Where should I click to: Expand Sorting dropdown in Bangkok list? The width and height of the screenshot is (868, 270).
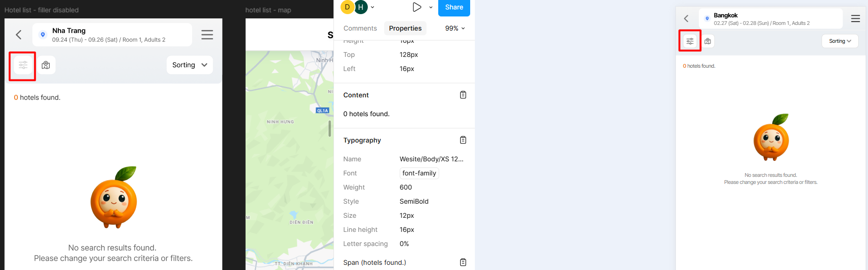840,41
